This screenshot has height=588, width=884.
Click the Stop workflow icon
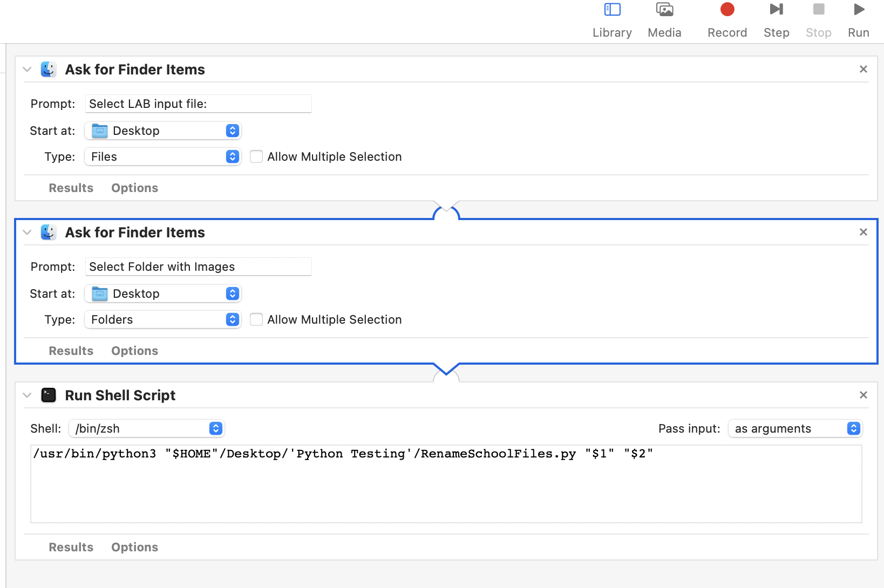coord(819,10)
